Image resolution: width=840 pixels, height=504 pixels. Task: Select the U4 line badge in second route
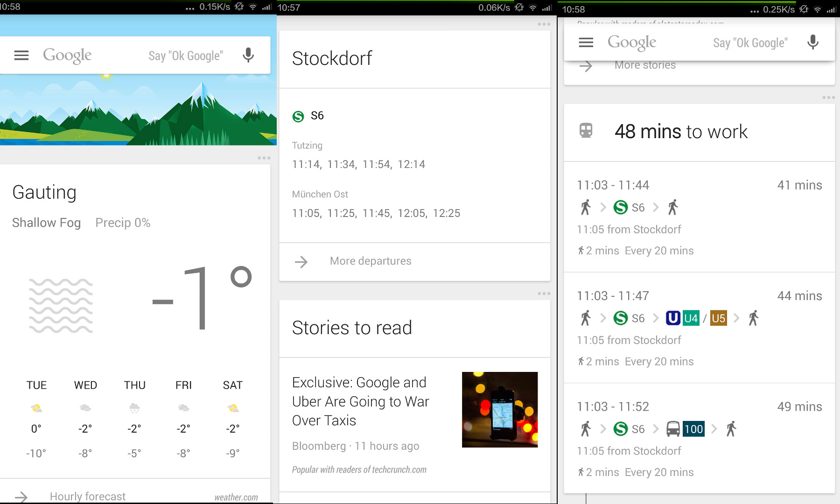[691, 319]
